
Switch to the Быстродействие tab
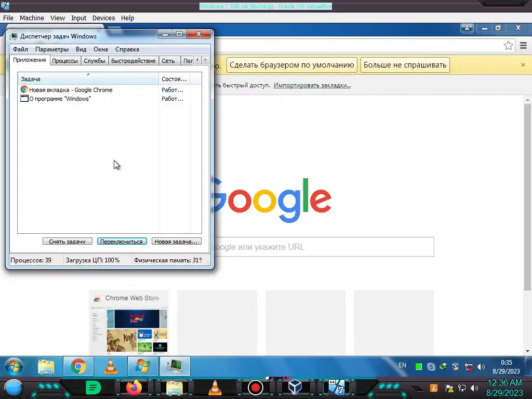tap(134, 61)
